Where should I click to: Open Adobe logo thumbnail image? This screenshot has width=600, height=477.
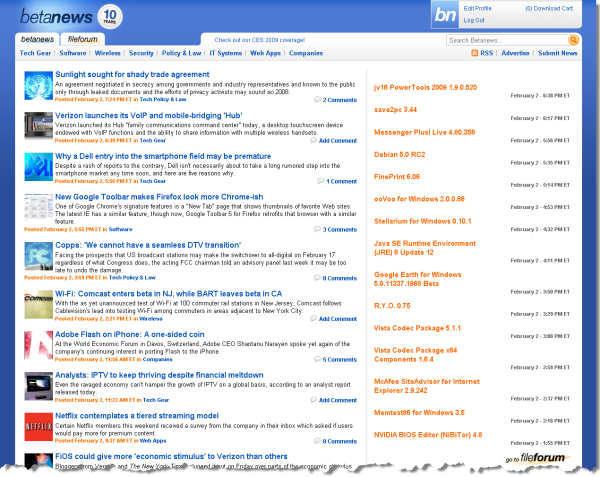click(x=38, y=345)
